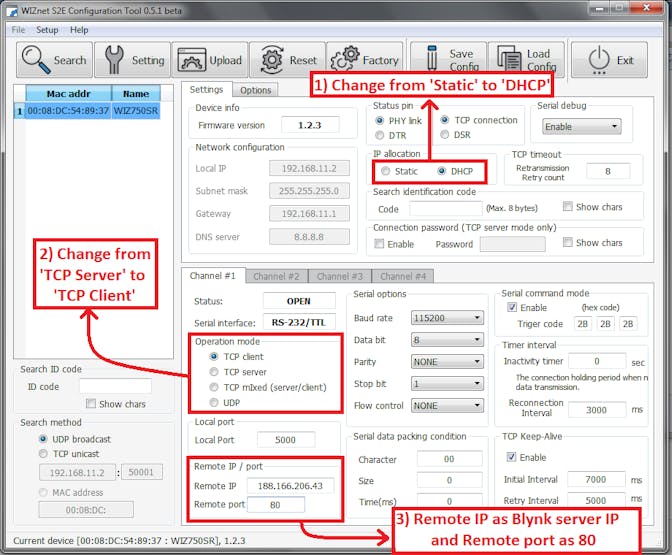
Task: Open the Serial debug dropdown
Action: click(582, 126)
